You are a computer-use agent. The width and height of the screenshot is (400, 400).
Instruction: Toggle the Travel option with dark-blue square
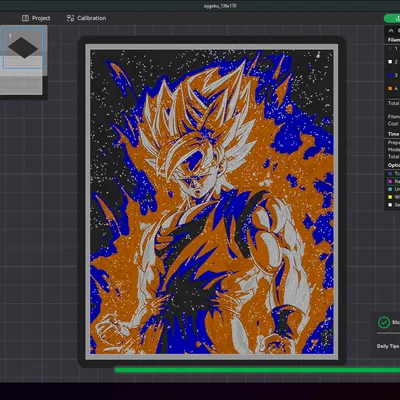pyautogui.click(x=390, y=174)
